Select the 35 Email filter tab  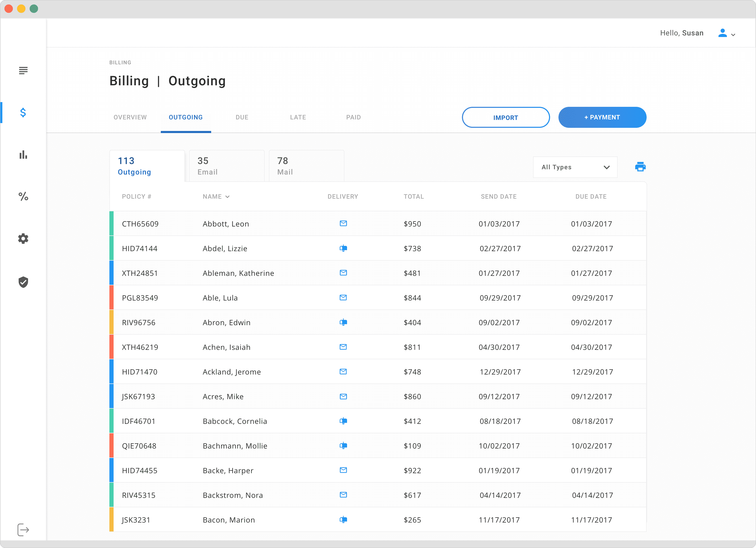tap(227, 166)
